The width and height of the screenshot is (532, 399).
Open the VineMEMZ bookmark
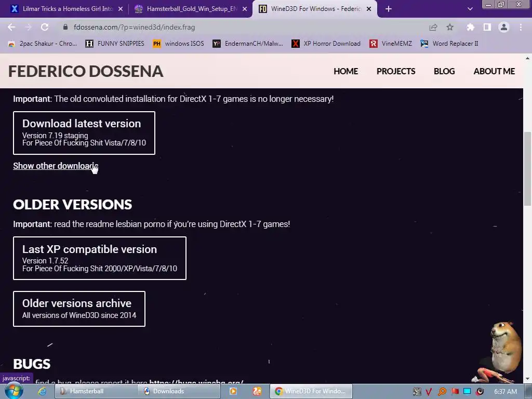coord(391,44)
